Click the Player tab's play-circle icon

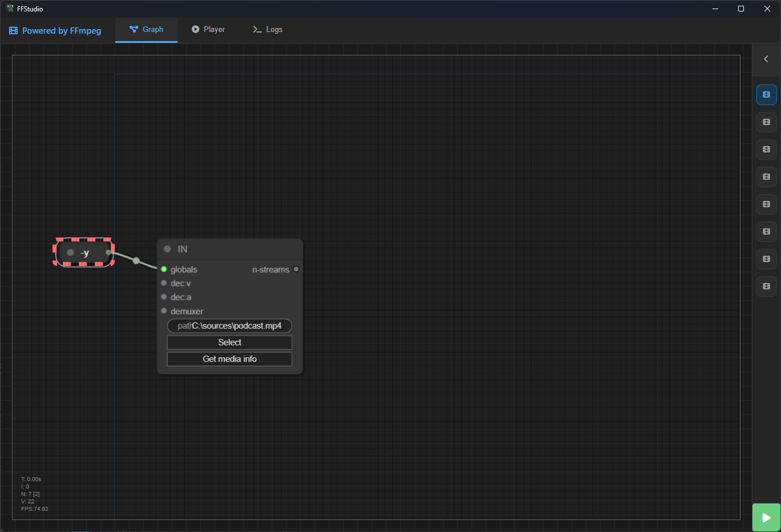[x=195, y=29]
